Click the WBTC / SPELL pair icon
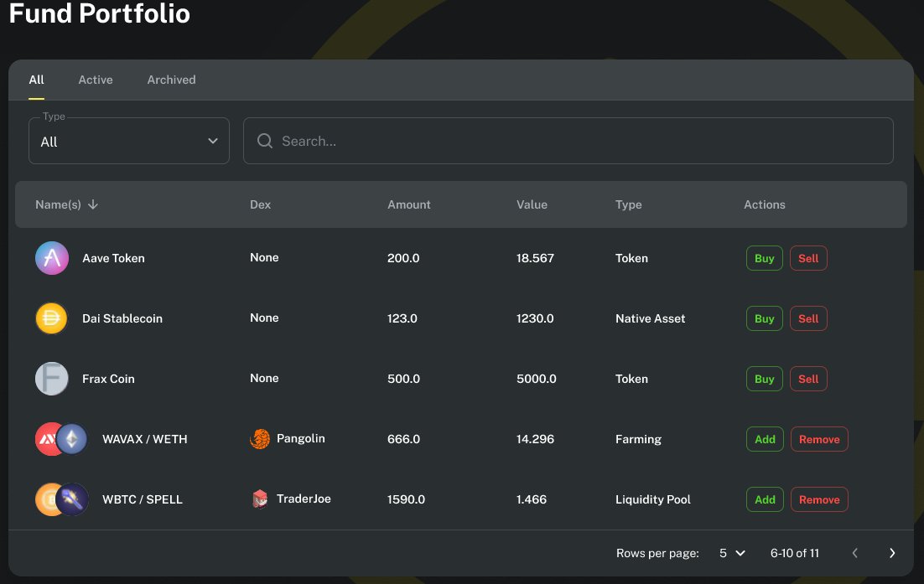924x584 pixels. point(62,499)
